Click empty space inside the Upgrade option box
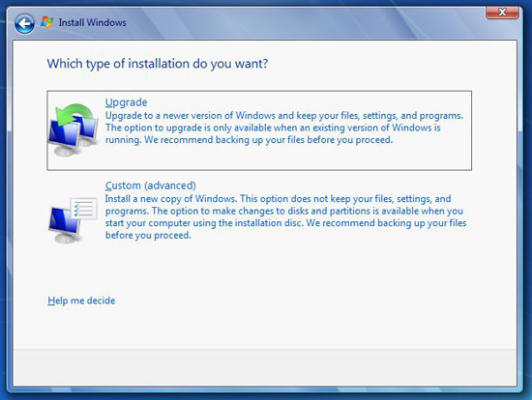 point(272,157)
